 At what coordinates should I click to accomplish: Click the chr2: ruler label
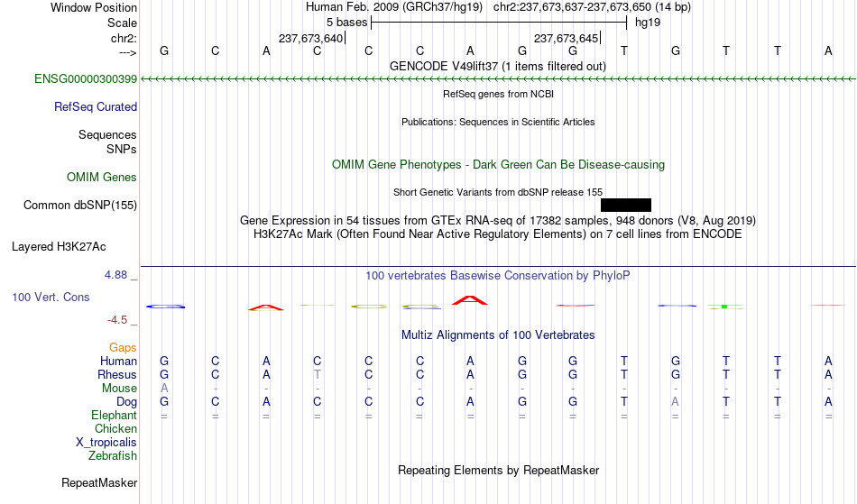pyautogui.click(x=124, y=38)
